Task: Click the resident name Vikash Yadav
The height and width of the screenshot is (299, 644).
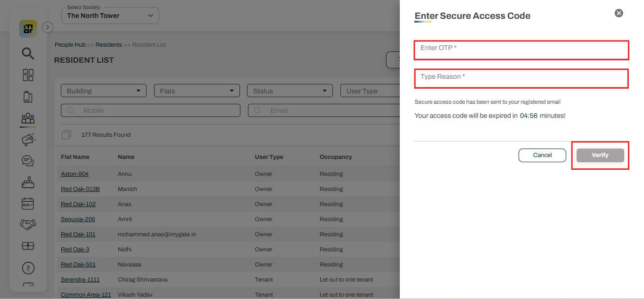Action: 135,295
